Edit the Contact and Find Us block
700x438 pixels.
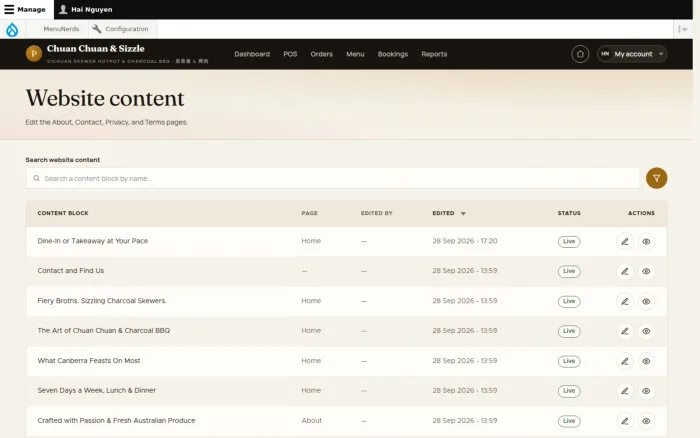click(625, 271)
